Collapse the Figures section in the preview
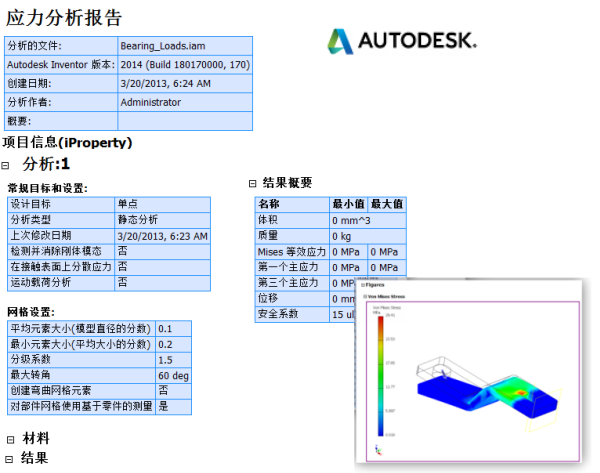 [363, 285]
